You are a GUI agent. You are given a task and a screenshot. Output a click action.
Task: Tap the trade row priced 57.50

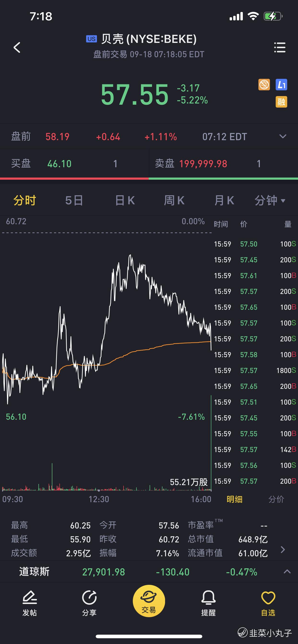pos(255,244)
